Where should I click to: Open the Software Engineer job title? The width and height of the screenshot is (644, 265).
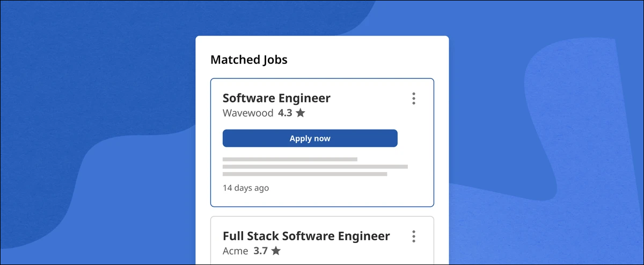pos(276,98)
